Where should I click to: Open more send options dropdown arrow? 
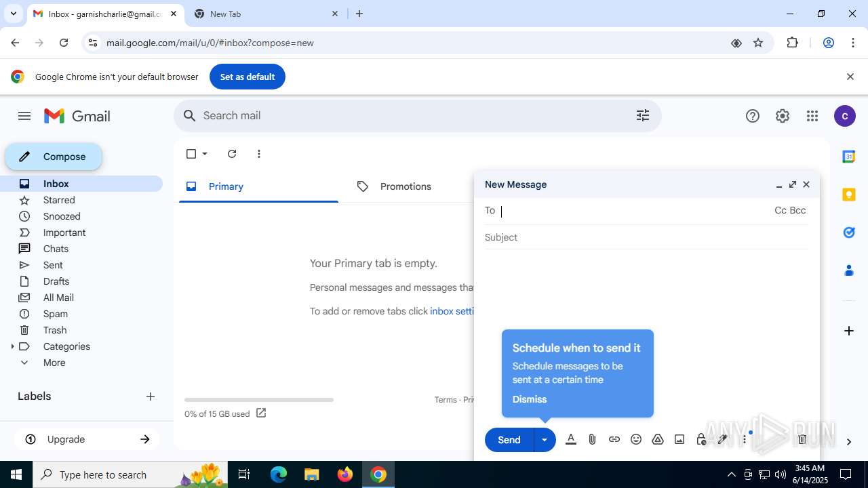pos(545,440)
